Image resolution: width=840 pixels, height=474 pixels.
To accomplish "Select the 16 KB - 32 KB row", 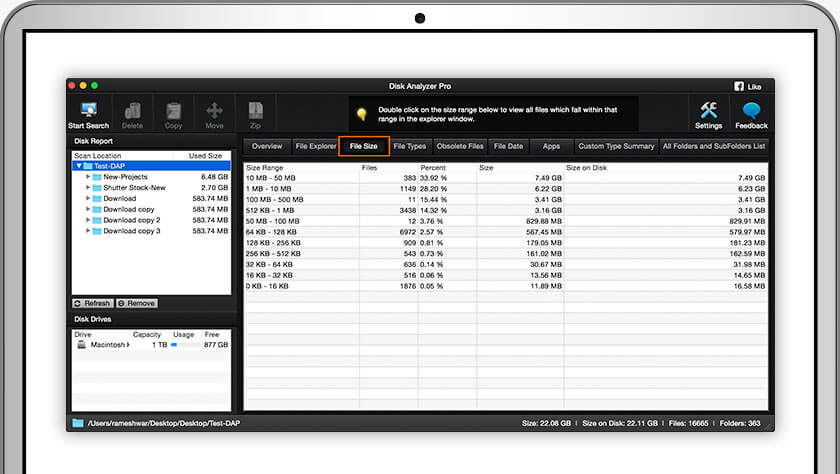I will (506, 275).
